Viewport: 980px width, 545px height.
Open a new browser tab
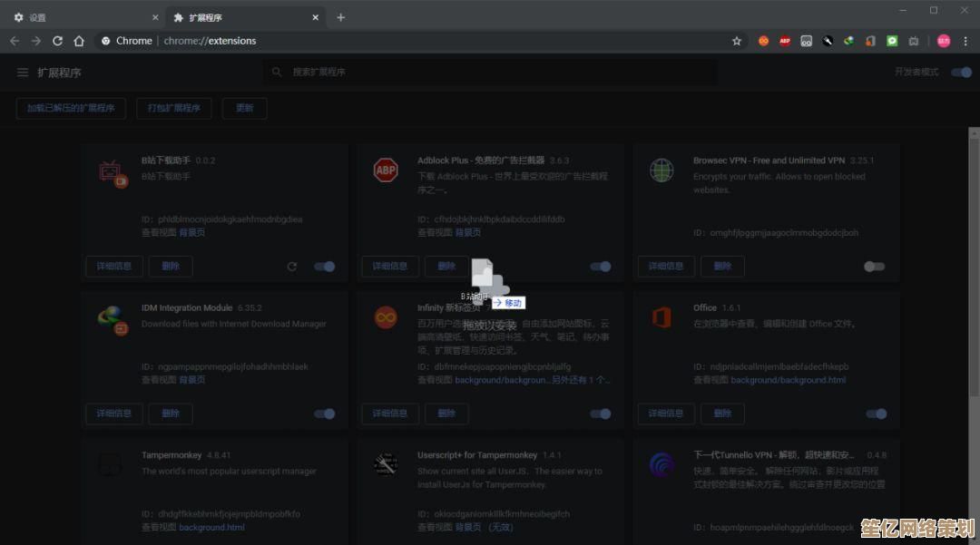pyautogui.click(x=340, y=17)
